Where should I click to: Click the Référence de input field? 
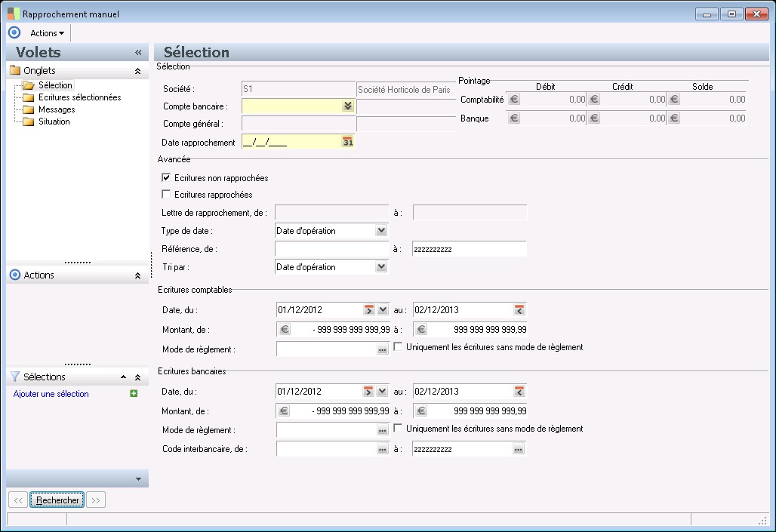pos(332,249)
